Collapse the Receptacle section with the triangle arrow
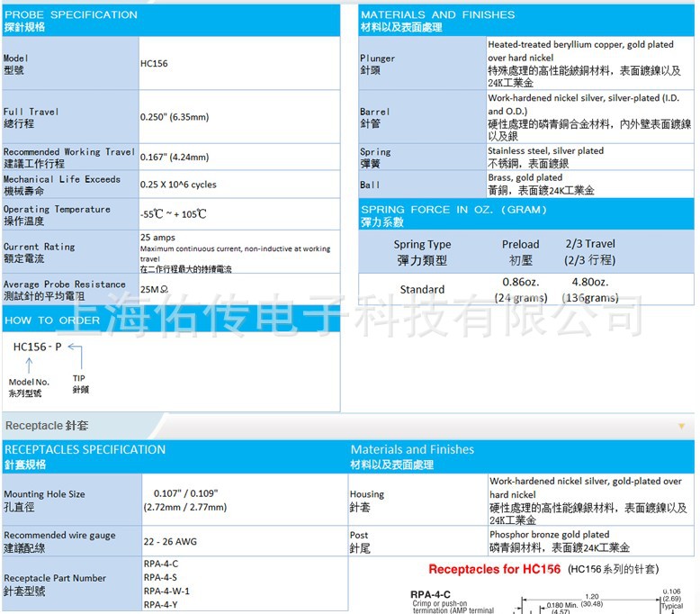The height and width of the screenshot is (614, 700). point(681,426)
